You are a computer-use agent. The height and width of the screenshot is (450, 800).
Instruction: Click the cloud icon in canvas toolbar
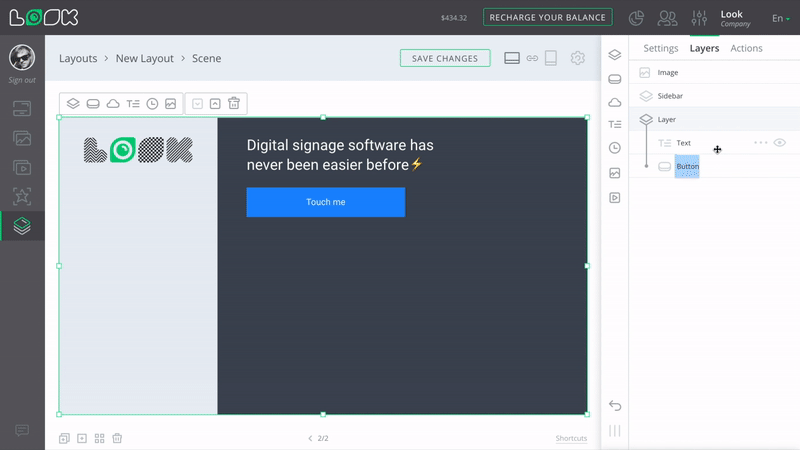(x=113, y=104)
